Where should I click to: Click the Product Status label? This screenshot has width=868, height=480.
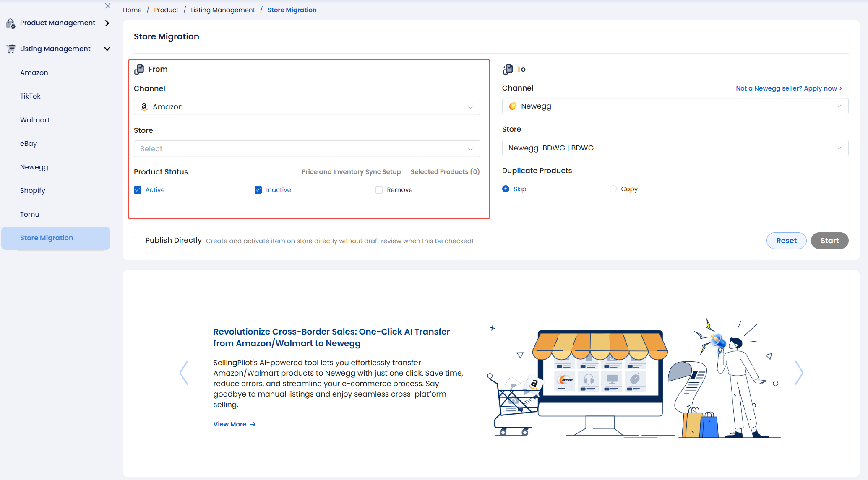pos(161,172)
